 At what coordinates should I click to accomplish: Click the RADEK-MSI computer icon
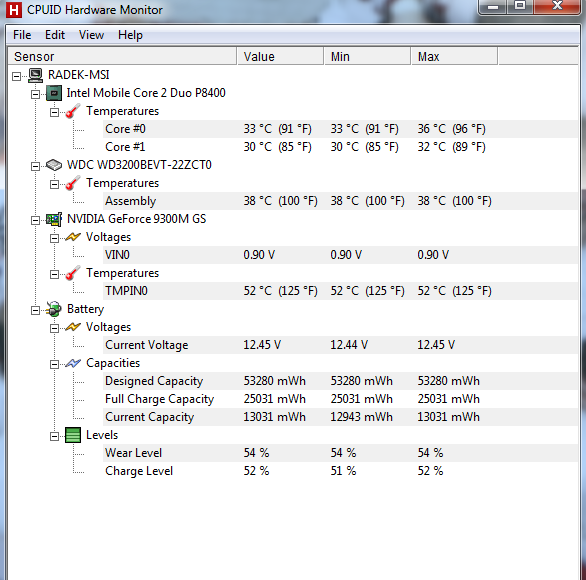[36, 75]
